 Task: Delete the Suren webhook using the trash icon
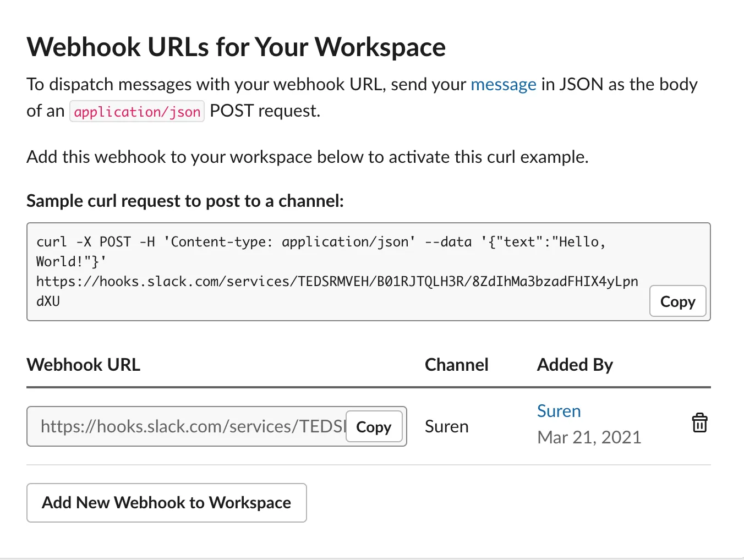tap(699, 423)
